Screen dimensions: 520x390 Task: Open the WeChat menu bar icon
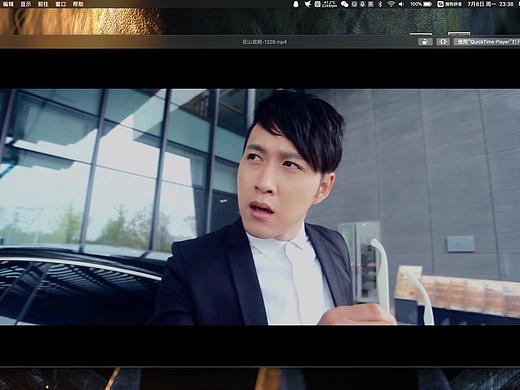344,4
